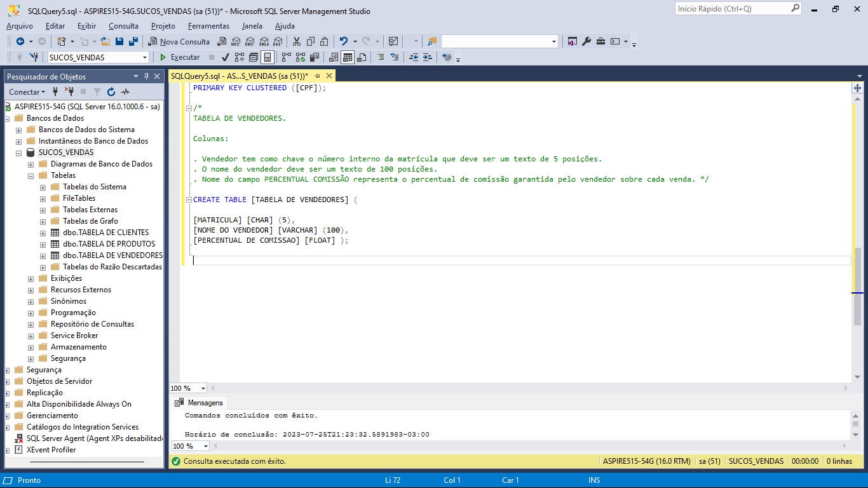Open the find text combo box in toolbar
The image size is (868, 488).
[x=499, y=41]
